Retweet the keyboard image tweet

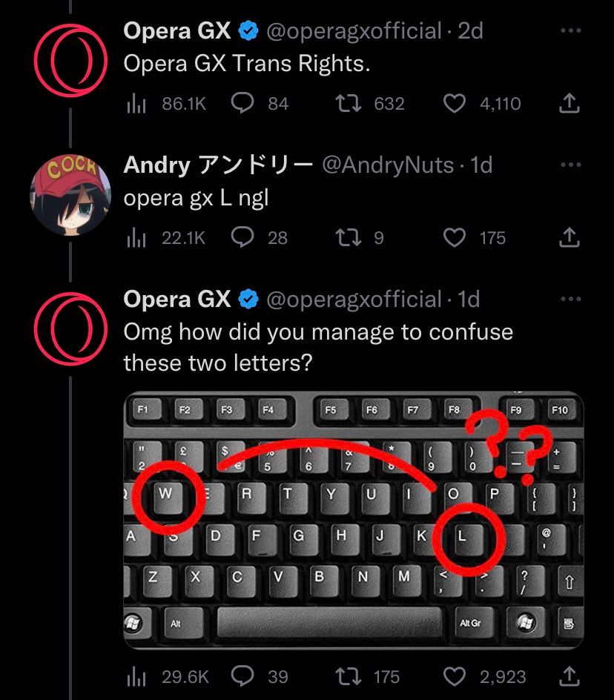349,676
